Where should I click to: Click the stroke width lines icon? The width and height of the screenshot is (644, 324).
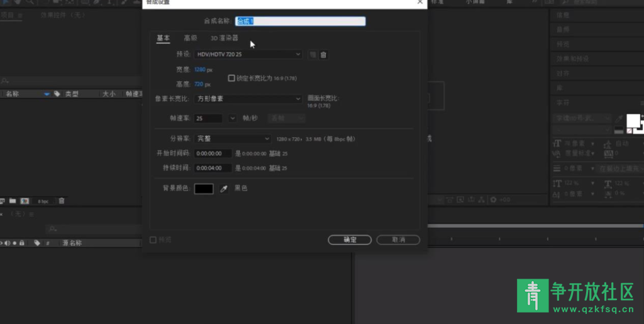click(557, 169)
